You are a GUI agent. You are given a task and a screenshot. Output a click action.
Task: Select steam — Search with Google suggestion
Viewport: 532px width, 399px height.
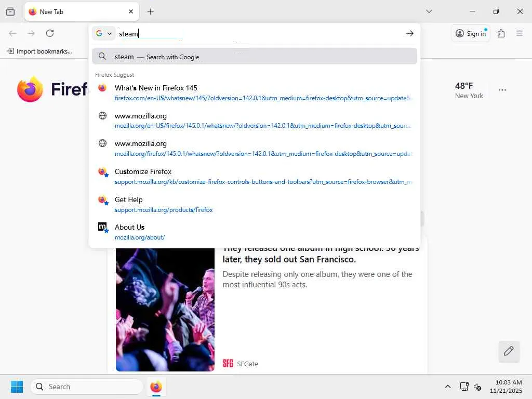coord(255,56)
